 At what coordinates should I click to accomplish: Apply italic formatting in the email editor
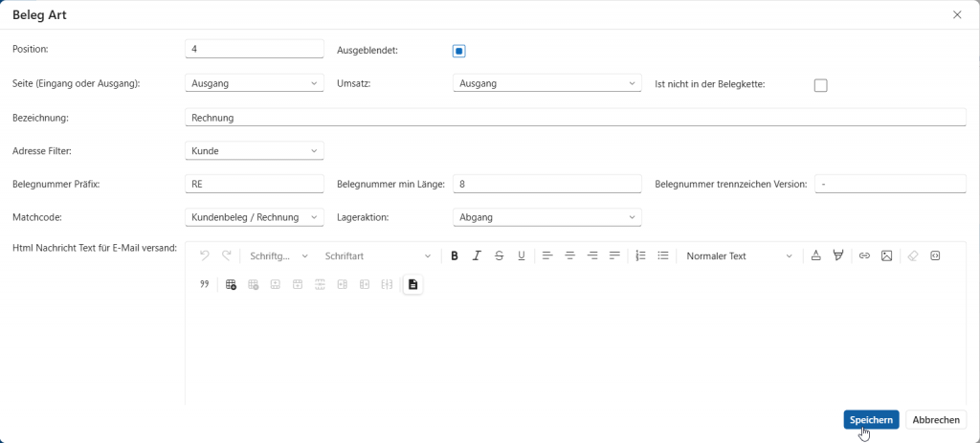(x=477, y=255)
